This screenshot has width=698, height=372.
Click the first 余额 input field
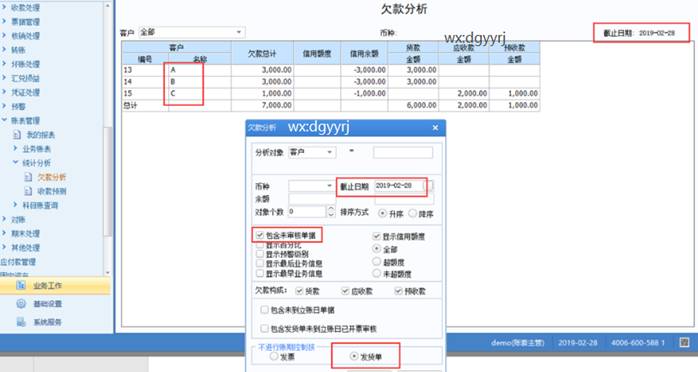[x=312, y=199]
